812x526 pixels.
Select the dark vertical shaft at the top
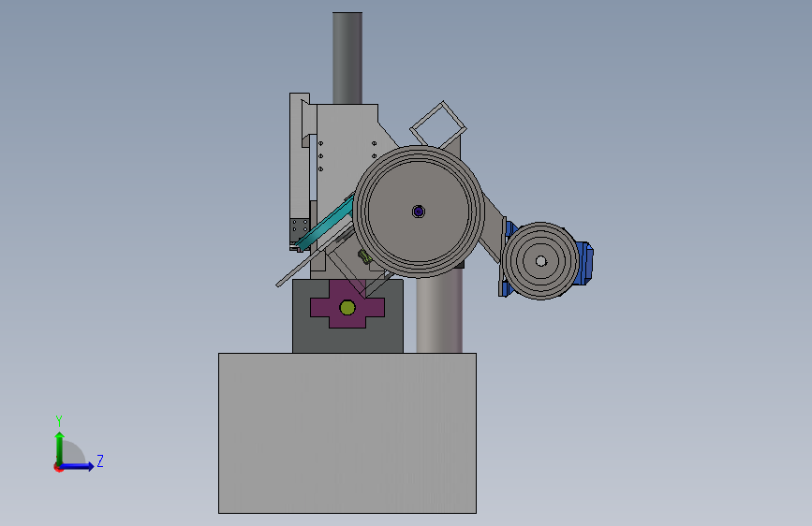click(347, 58)
